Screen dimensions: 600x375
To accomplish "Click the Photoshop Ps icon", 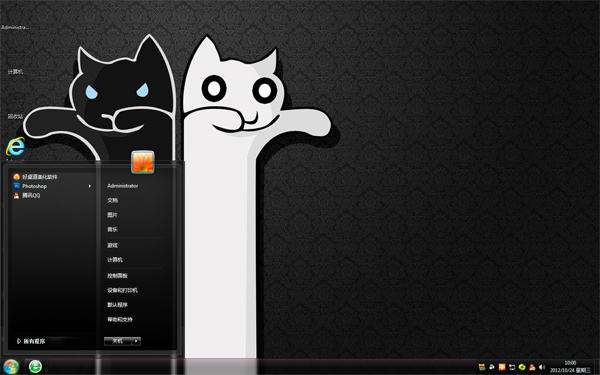I will point(16,186).
